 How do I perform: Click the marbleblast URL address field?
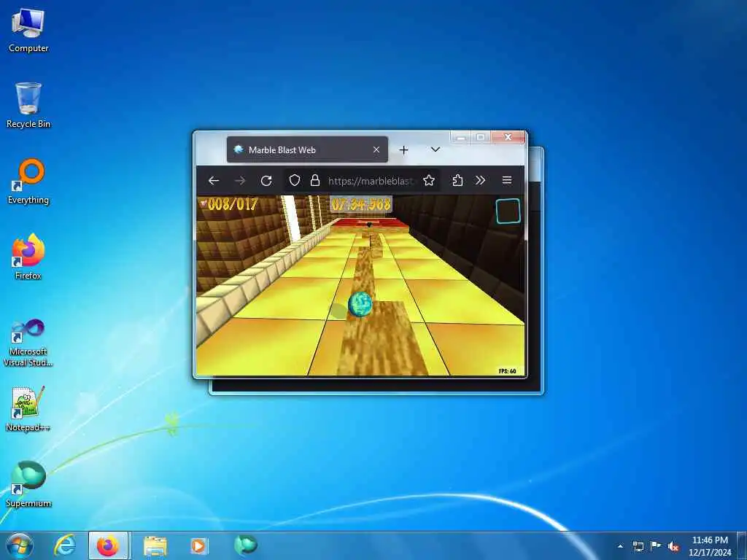(371, 181)
